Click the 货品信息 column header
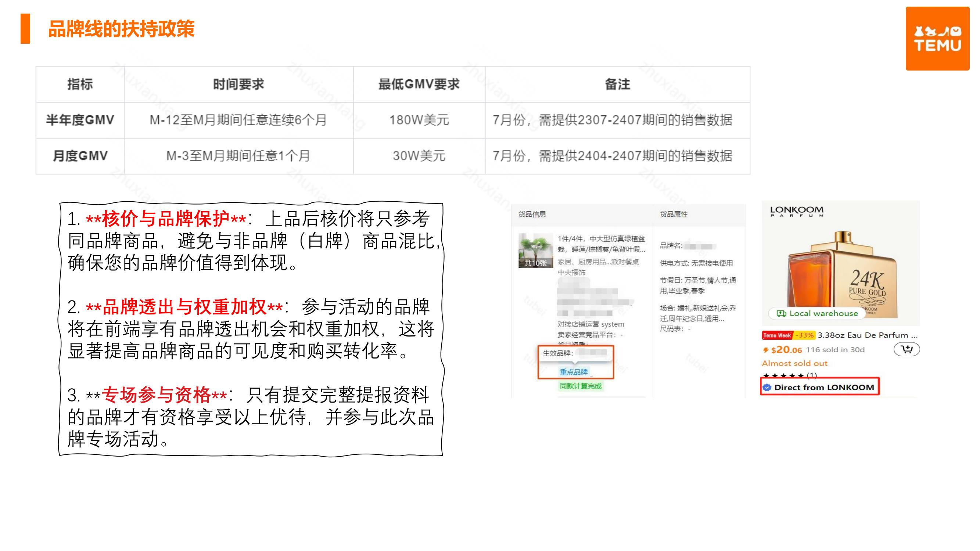Screen dimensions: 980x551 (532, 215)
